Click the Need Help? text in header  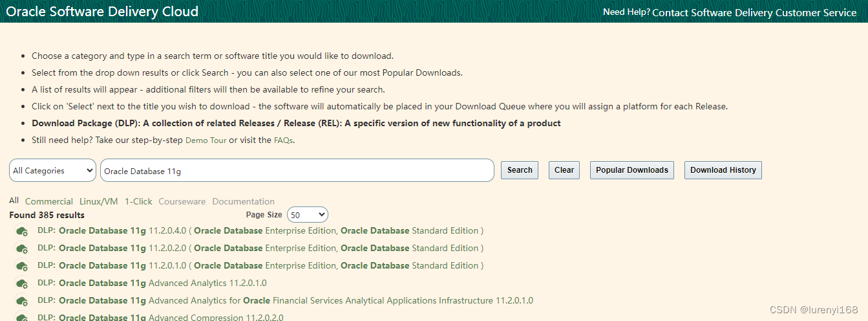point(626,12)
